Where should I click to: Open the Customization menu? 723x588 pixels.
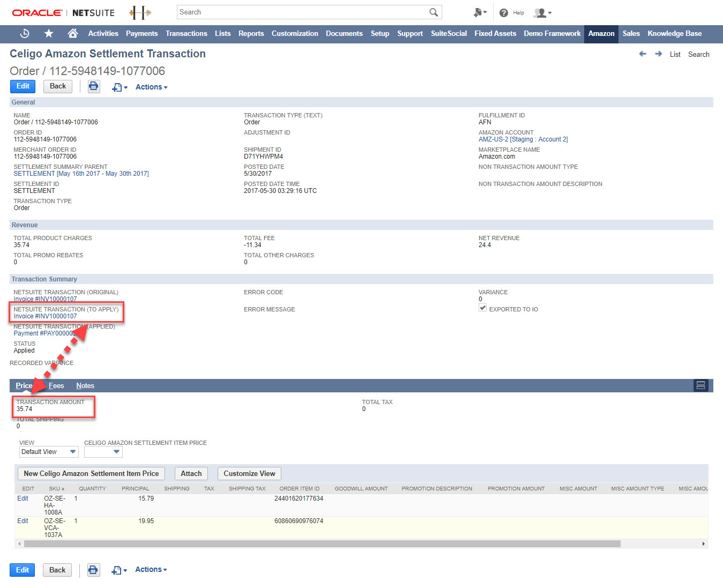295,33
